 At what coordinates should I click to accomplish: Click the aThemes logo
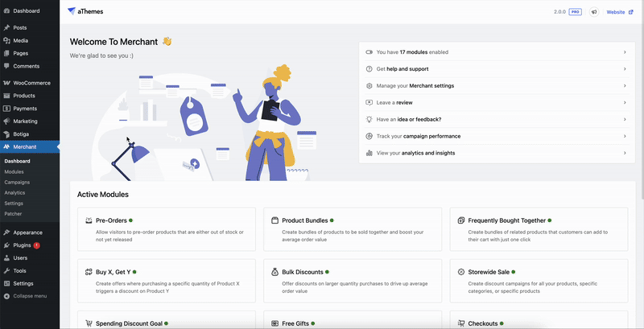click(85, 11)
